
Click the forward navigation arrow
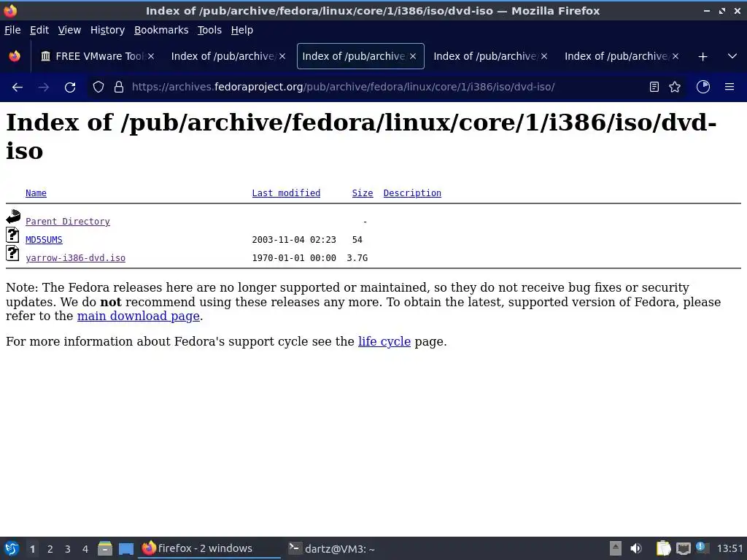(43, 87)
